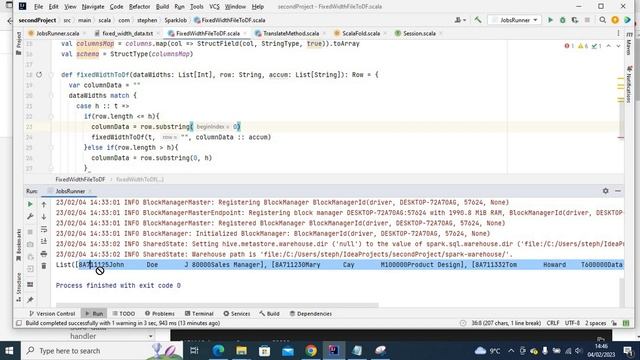This screenshot has height=360, width=640.
Task: Build the project with the hammer icon
Action: tap(478, 20)
